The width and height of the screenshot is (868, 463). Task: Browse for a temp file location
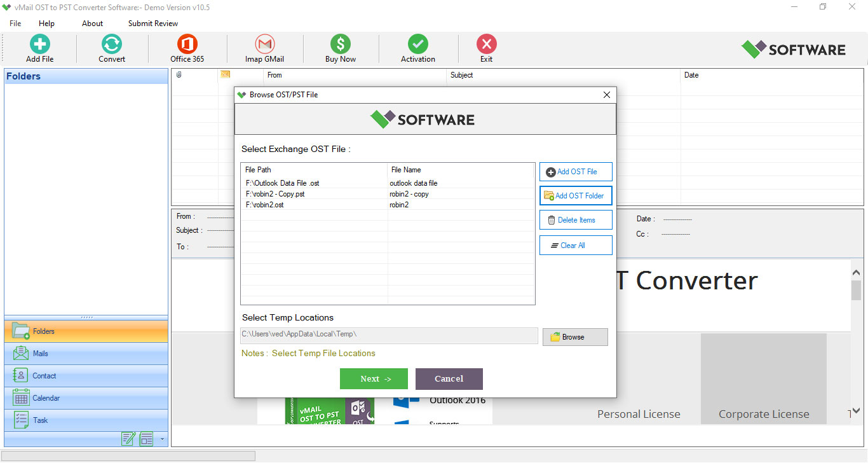click(575, 337)
